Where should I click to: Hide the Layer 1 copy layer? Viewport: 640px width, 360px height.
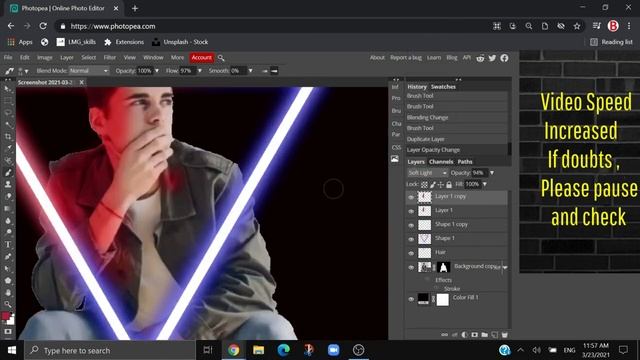click(411, 197)
